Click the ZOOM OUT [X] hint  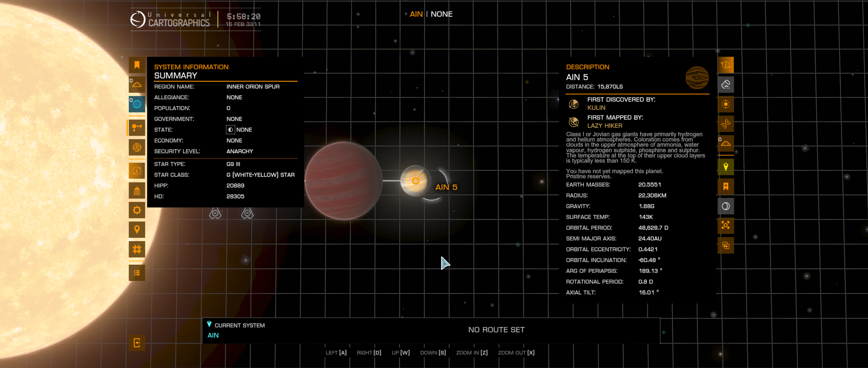point(516,353)
